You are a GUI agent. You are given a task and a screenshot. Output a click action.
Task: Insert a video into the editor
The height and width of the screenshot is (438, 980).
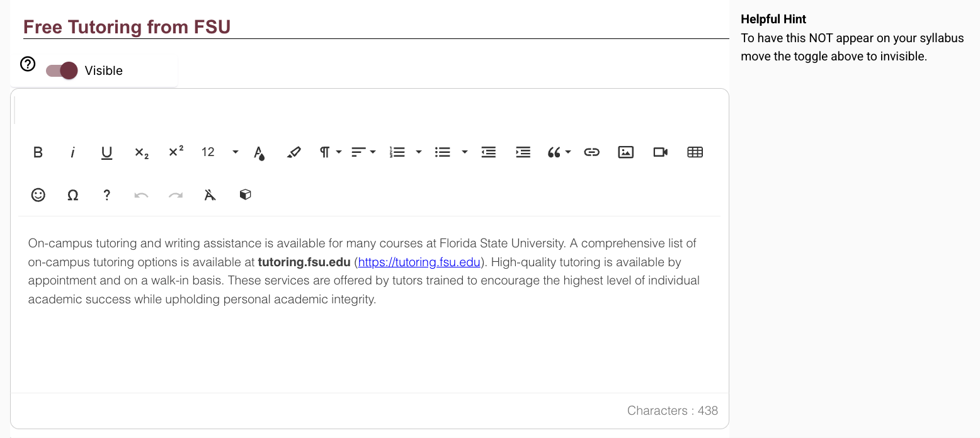(660, 152)
